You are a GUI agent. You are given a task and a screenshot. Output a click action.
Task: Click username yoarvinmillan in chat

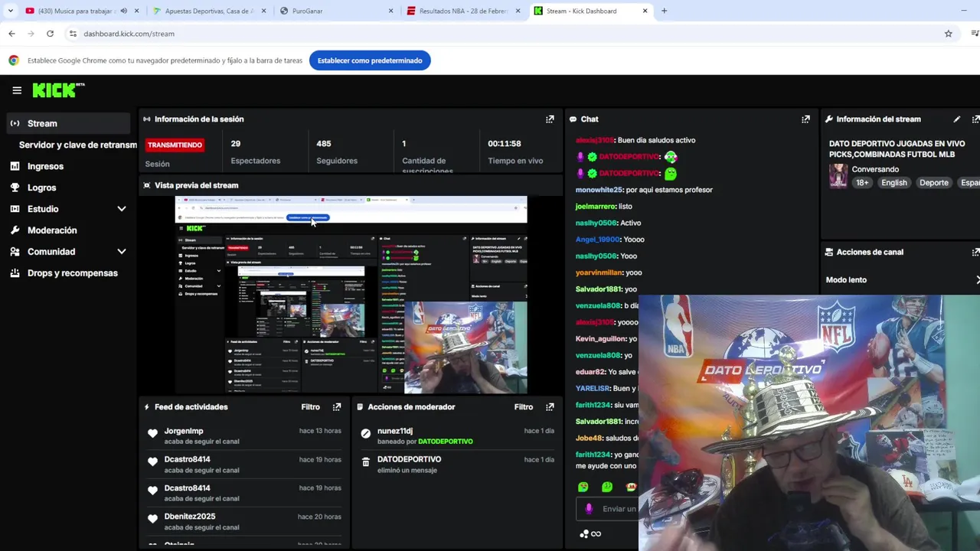coord(599,272)
